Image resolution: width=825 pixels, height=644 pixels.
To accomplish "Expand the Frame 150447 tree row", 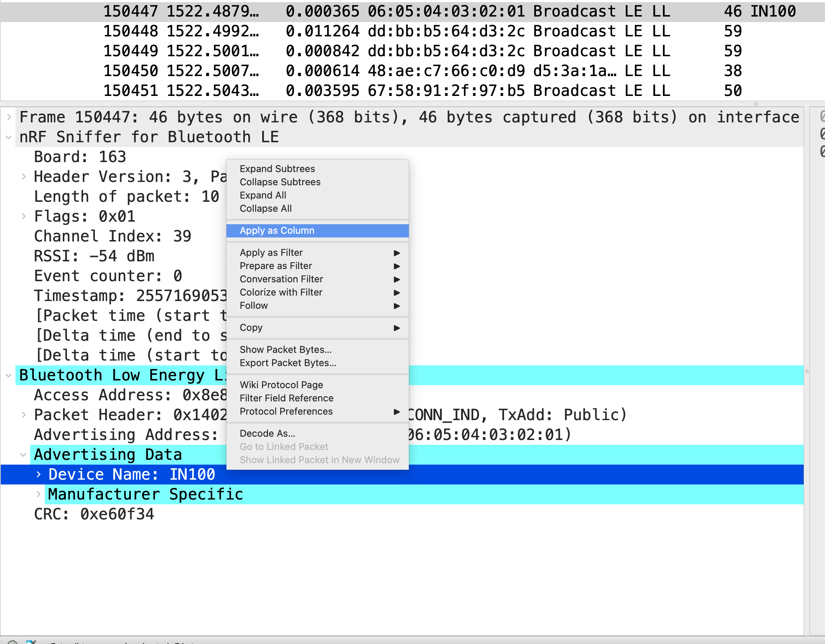I will [9, 118].
